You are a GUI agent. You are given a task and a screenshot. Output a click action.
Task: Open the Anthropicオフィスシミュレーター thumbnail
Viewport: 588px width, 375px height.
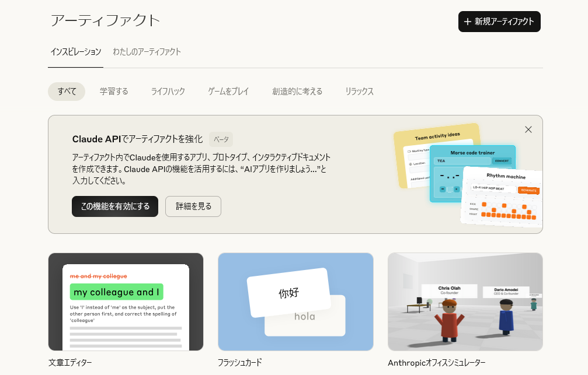click(x=465, y=302)
